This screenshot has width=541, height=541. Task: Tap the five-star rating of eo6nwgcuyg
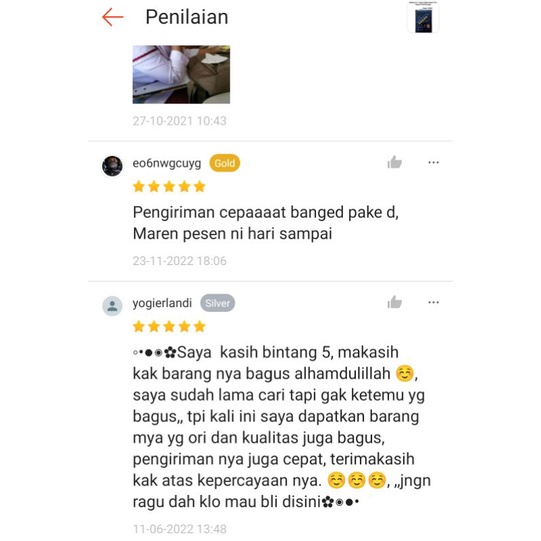pos(169,187)
